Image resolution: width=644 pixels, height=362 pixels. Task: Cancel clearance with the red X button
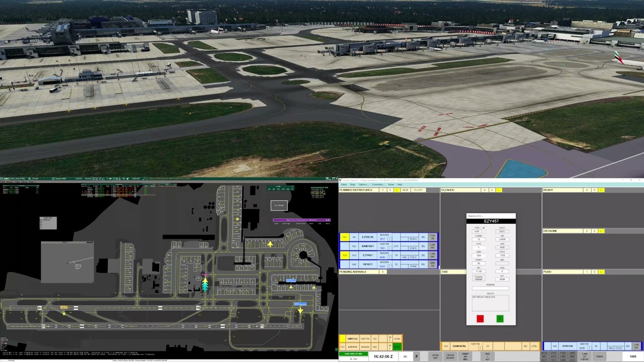point(480,319)
